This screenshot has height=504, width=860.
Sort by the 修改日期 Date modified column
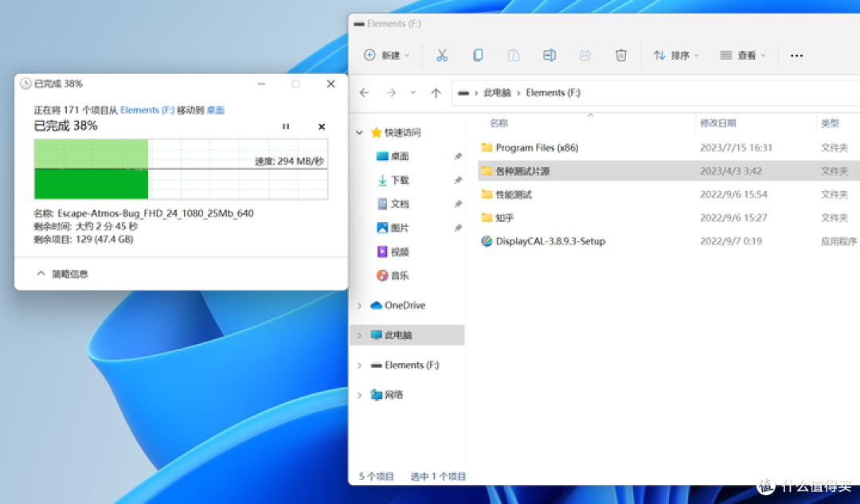click(x=717, y=123)
